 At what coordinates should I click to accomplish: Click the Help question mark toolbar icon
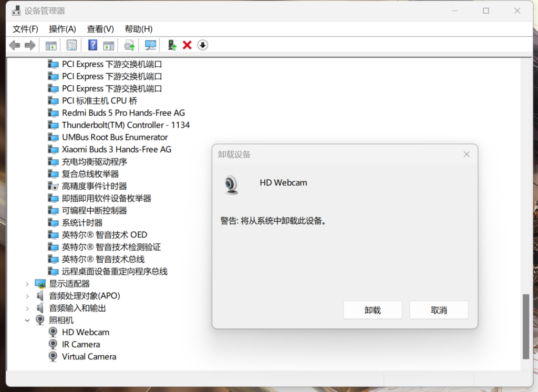pyautogui.click(x=92, y=46)
